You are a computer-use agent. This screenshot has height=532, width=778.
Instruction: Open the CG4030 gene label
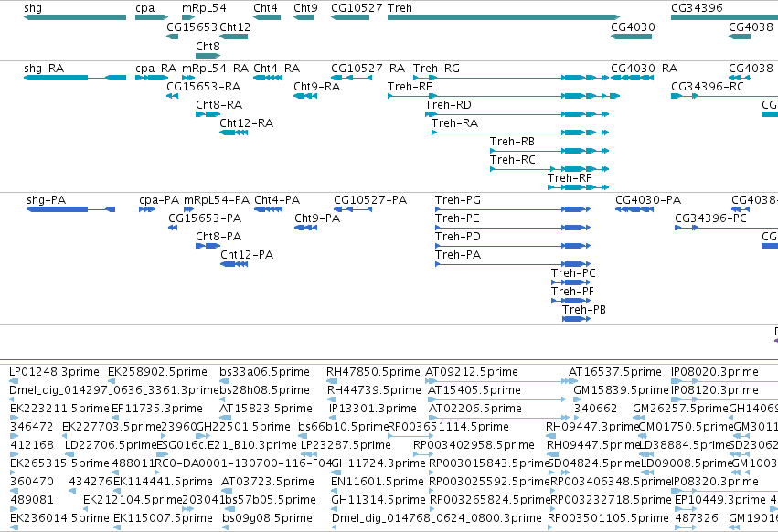click(633, 27)
